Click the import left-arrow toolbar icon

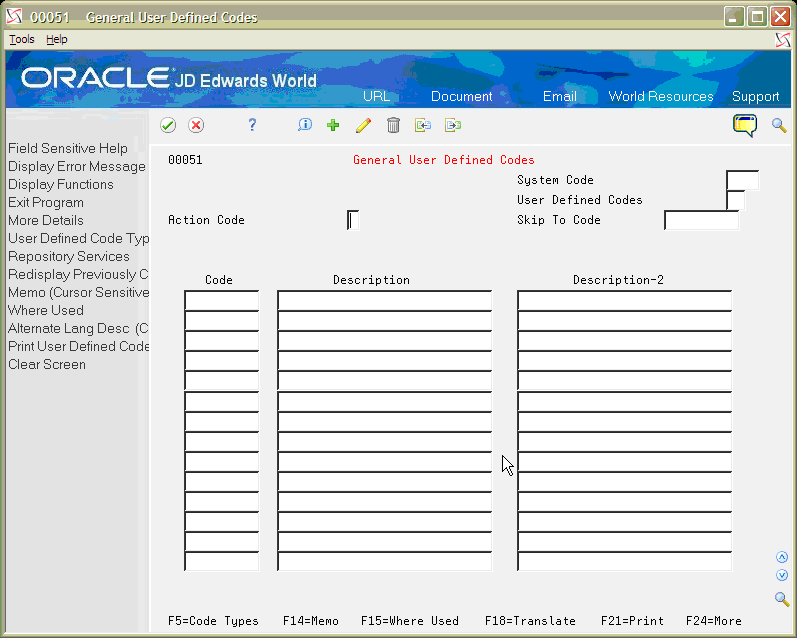coord(422,125)
